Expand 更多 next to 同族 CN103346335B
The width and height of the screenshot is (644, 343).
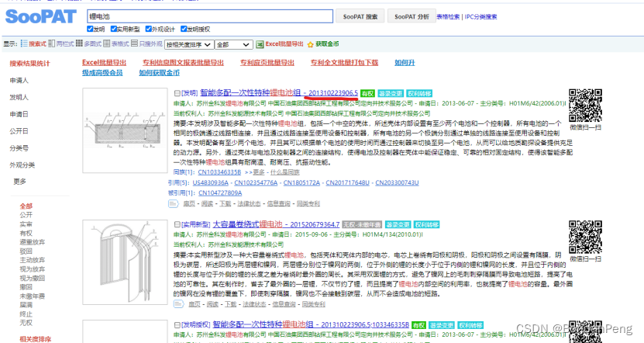[259, 172]
